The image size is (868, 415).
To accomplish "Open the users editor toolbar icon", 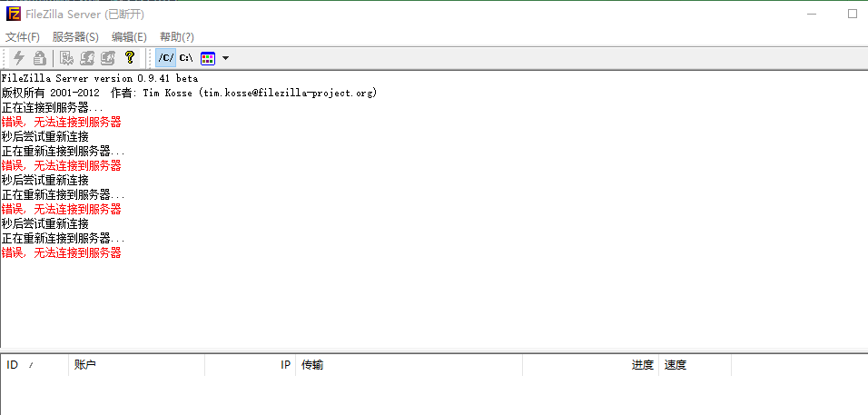I will pyautogui.click(x=87, y=57).
